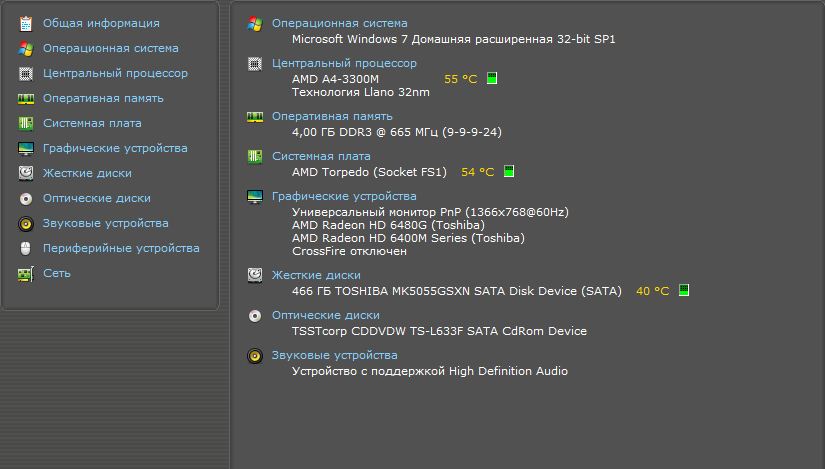The width and height of the screenshot is (825, 469).
Task: Click the mouse icon beside Периферийные устройства
Action: coord(26,248)
